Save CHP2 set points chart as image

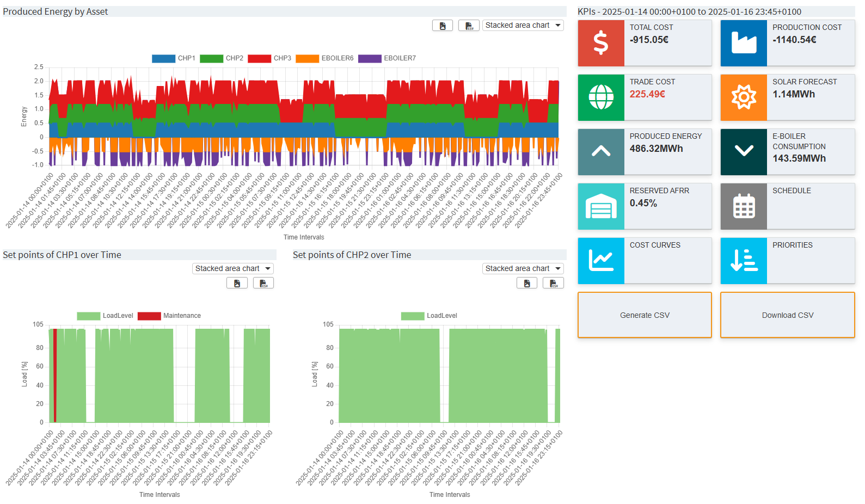click(527, 283)
